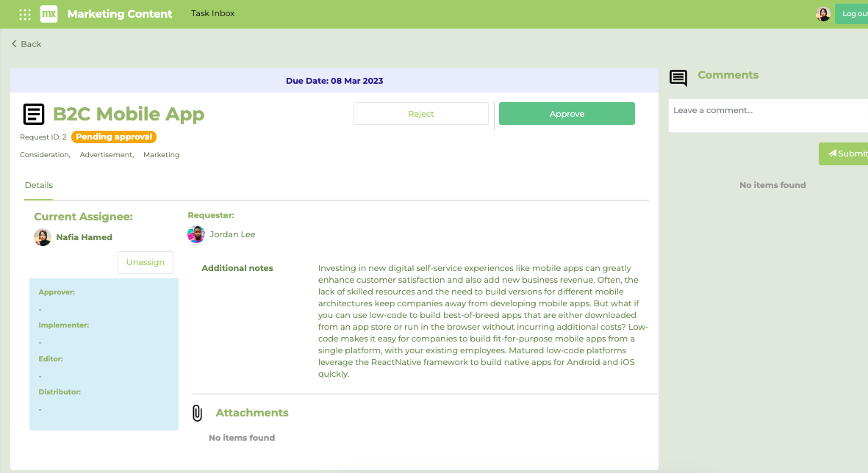Click the mx logo icon

pos(48,13)
